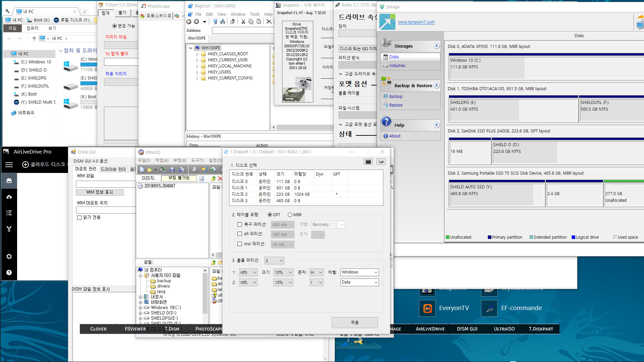Collapse the Storages section in zimage
The height and width of the screenshot is (362, 644).
point(436,46)
